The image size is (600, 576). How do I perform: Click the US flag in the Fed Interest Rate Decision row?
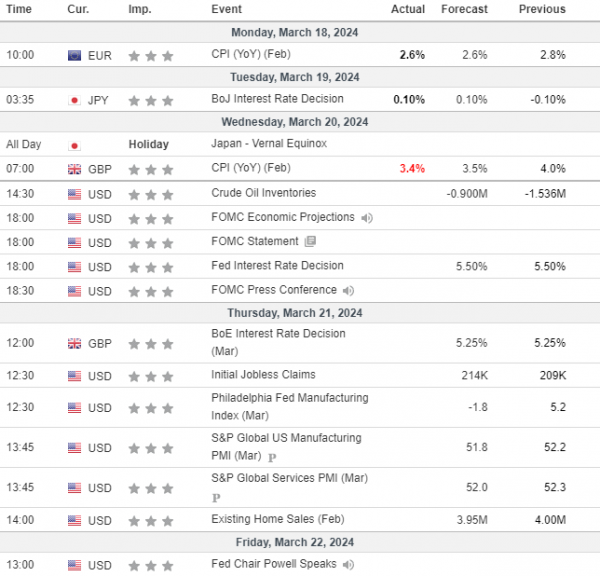74,267
